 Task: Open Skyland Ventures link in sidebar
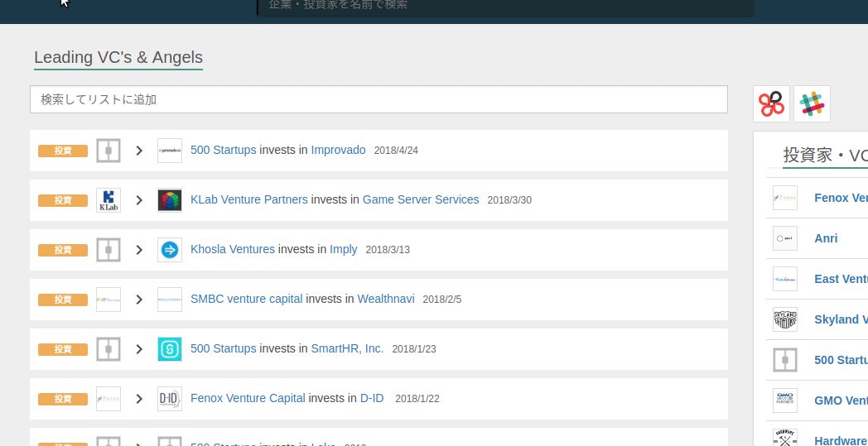click(841, 319)
